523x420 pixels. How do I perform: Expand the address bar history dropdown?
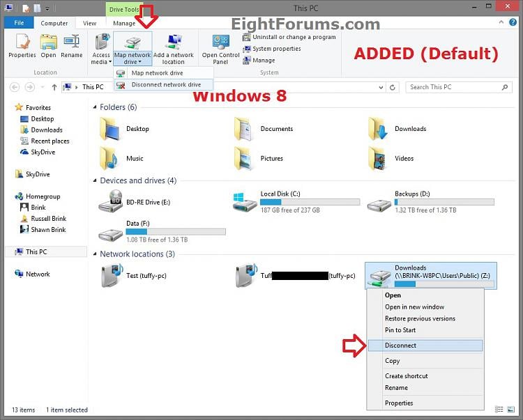381,87
